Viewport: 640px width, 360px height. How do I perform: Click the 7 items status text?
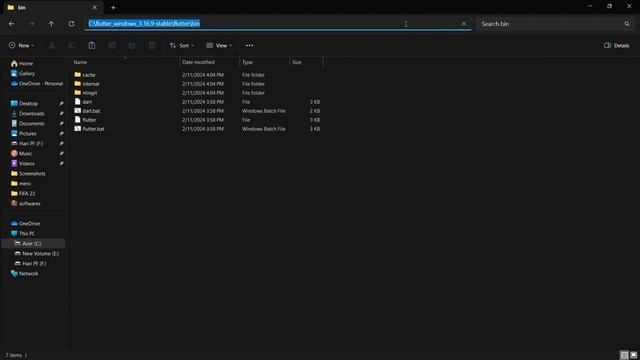pos(13,355)
